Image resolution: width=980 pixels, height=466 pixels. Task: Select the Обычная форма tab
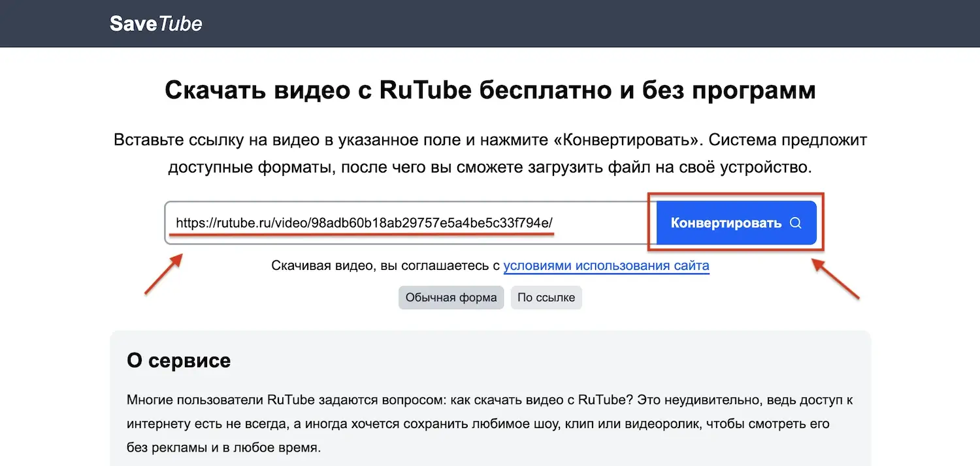point(451,297)
